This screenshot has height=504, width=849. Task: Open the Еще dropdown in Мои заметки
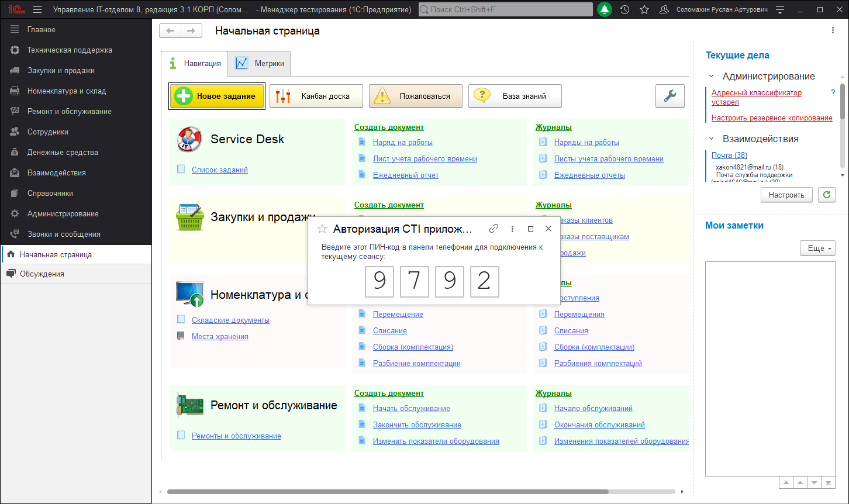pos(817,248)
